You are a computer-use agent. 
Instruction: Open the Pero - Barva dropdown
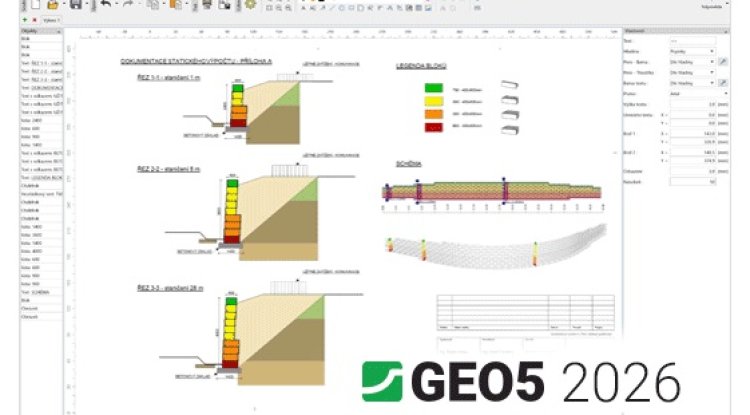(x=692, y=62)
